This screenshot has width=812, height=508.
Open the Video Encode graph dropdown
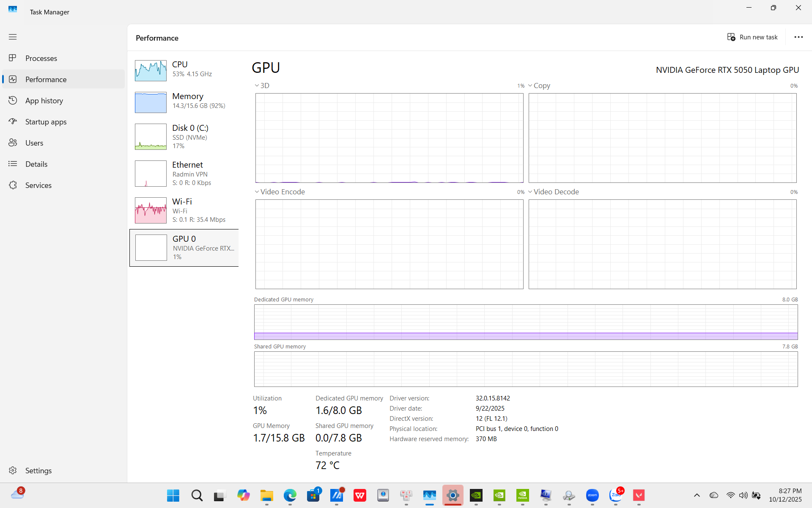pyautogui.click(x=280, y=192)
